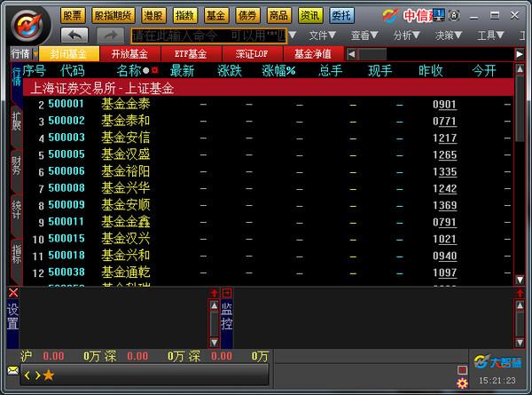This screenshot has height=395, width=532.
Task: Click the 债券 button
Action: point(247,15)
